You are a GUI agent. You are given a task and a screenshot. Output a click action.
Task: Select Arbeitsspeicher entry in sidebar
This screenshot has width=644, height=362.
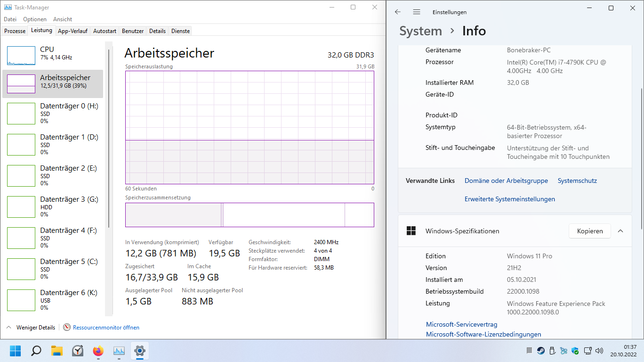[x=53, y=84]
